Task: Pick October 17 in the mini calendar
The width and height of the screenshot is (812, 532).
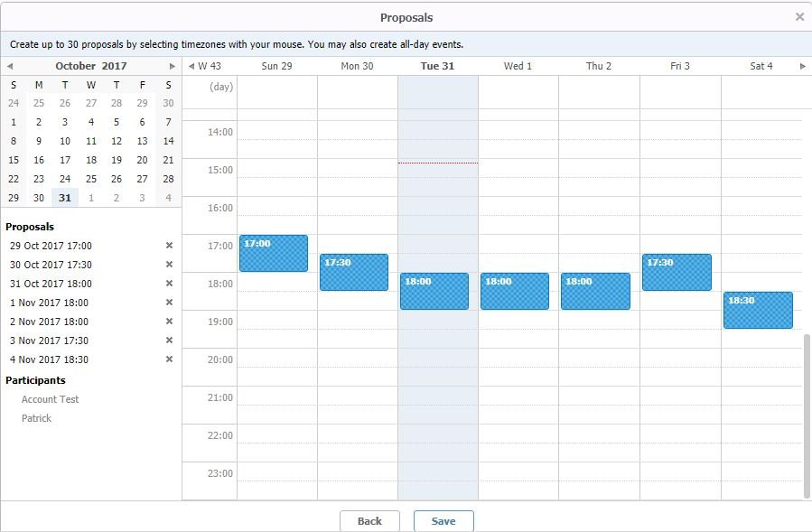Action: (65, 160)
